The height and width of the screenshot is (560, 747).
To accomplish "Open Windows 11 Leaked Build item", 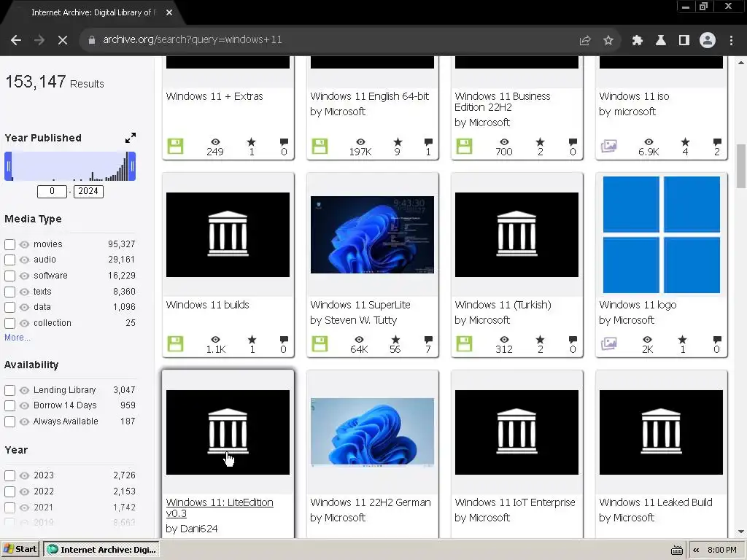I will pyautogui.click(x=656, y=503).
